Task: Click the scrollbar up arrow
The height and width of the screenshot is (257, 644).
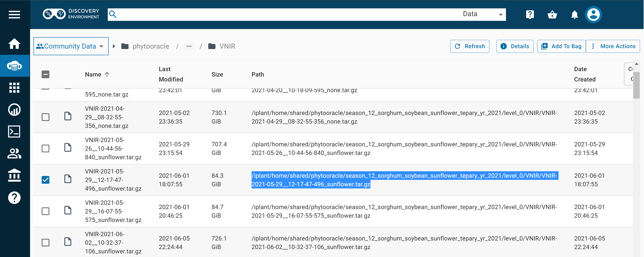Action: click(636, 64)
